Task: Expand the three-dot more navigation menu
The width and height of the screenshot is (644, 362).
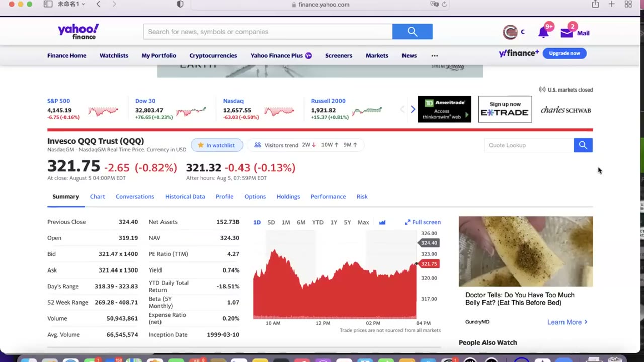Action: pyautogui.click(x=435, y=56)
